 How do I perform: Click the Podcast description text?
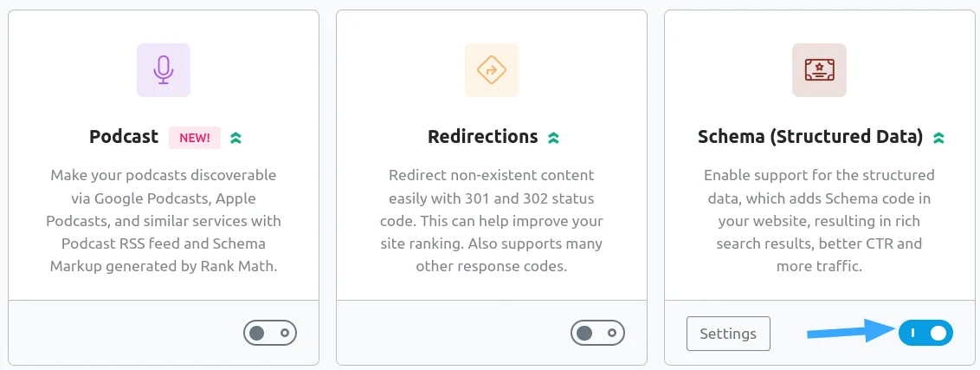pyautogui.click(x=164, y=220)
